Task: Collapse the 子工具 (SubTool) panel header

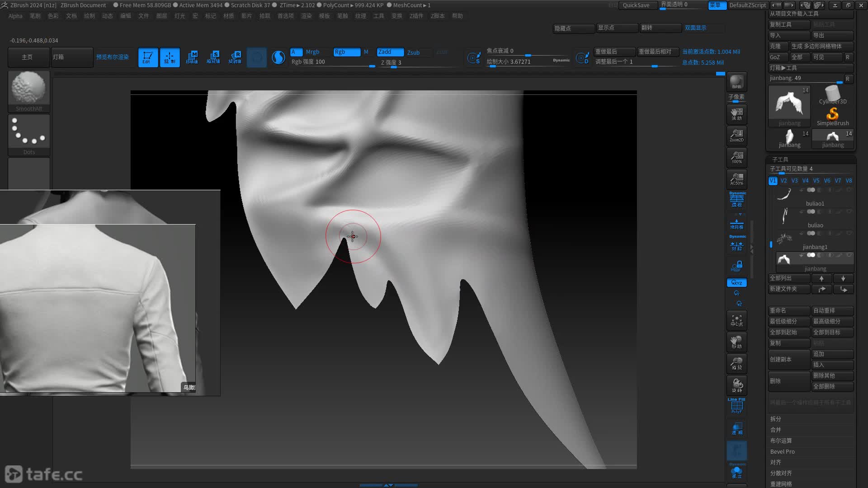Action: tap(780, 160)
